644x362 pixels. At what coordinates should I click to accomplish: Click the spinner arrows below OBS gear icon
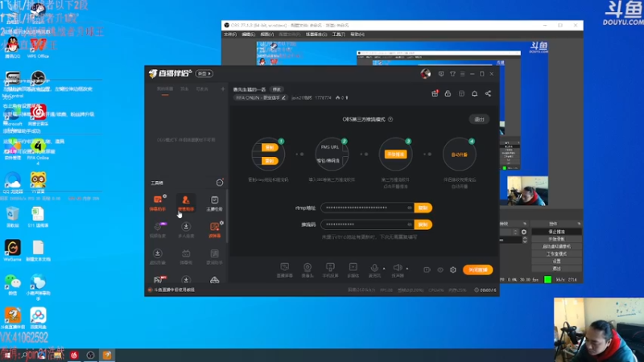525,240
